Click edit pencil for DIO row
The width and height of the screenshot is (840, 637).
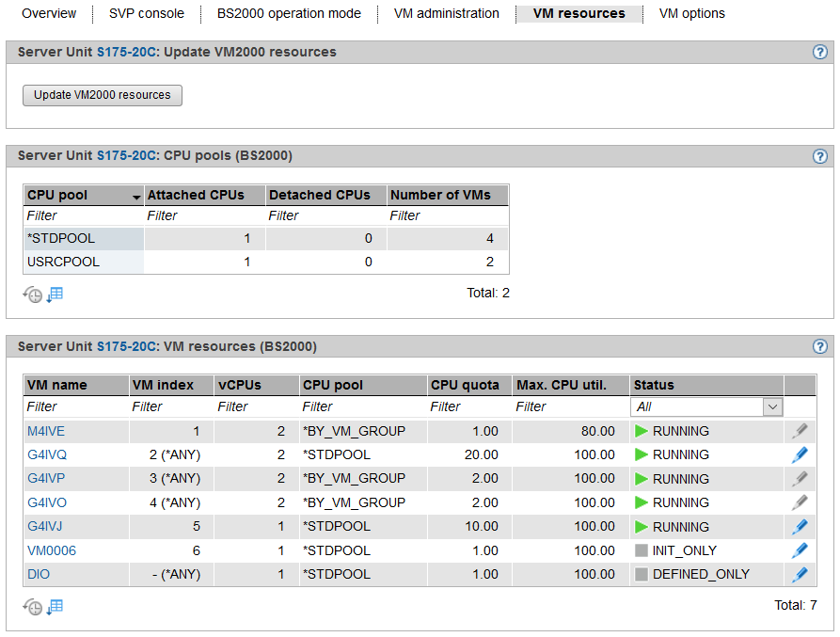(x=800, y=574)
